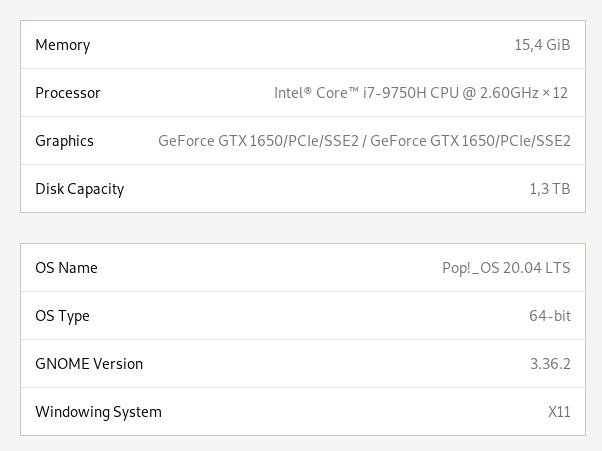Click the Memory row label

coord(63,45)
